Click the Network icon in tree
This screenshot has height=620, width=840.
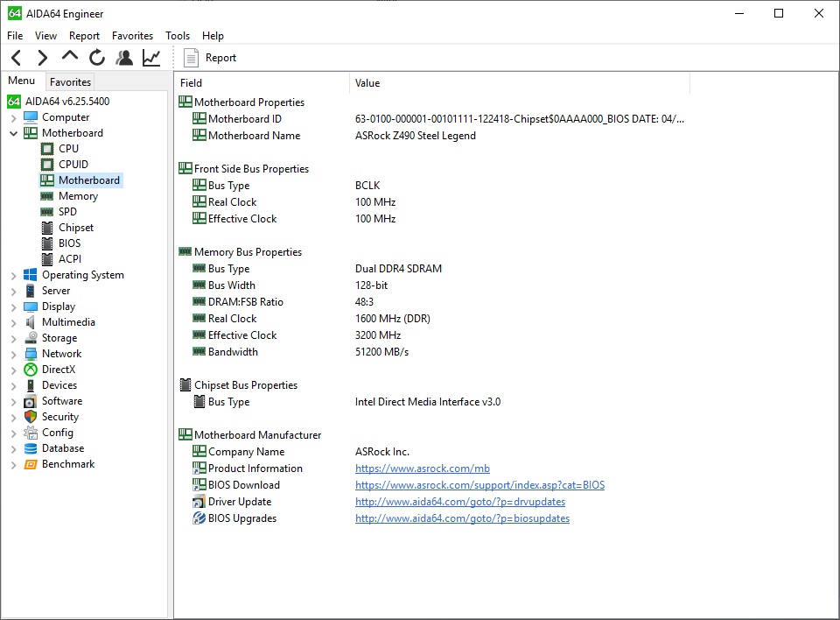tap(31, 354)
